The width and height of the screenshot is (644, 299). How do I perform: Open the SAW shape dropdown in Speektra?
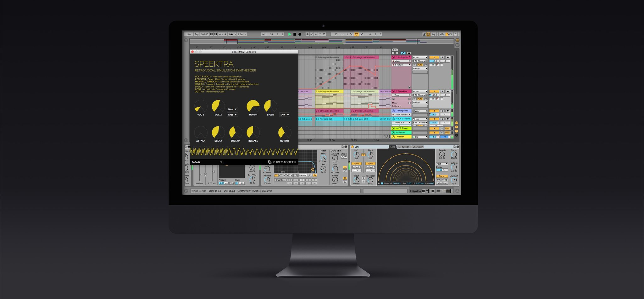[285, 115]
